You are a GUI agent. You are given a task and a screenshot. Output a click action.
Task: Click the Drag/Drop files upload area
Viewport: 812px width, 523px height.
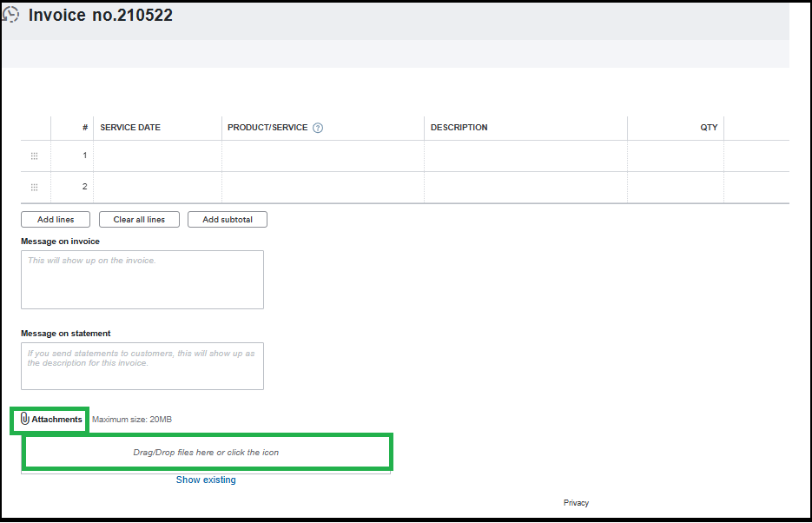207,453
